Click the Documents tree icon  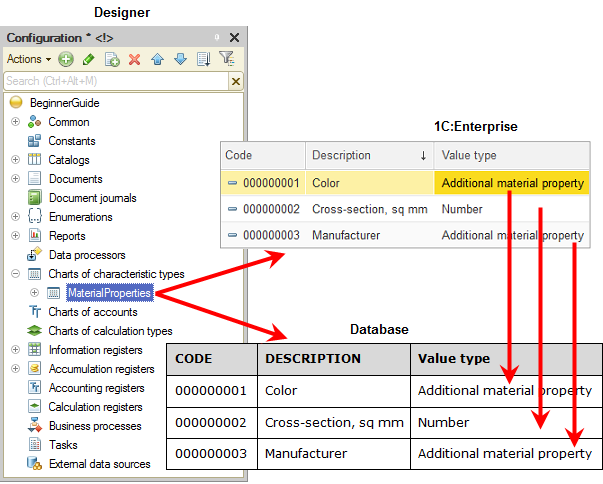coord(34,178)
